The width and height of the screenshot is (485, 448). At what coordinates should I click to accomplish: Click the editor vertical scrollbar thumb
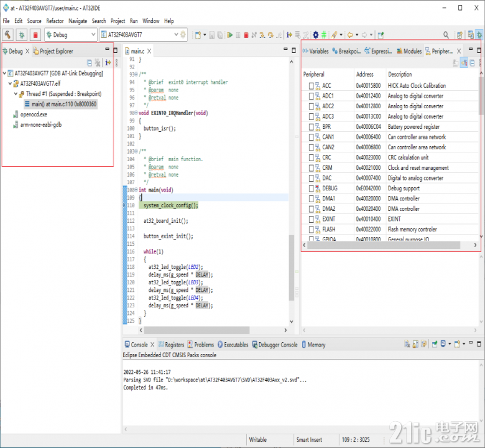coord(292,268)
